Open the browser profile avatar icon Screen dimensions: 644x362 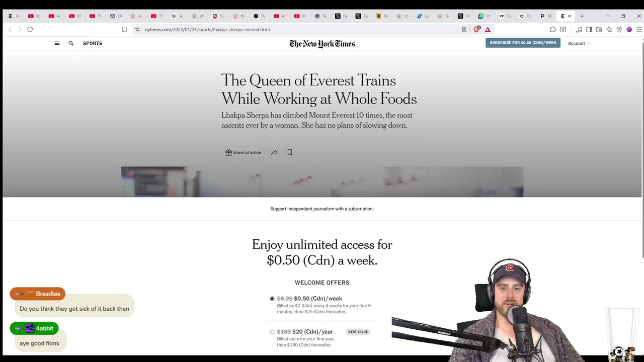pyautogui.click(x=629, y=30)
